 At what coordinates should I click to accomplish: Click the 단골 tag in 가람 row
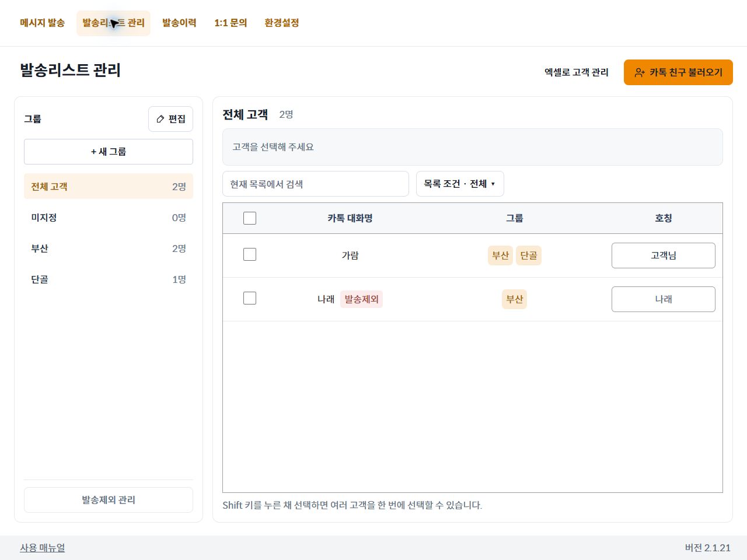529,256
